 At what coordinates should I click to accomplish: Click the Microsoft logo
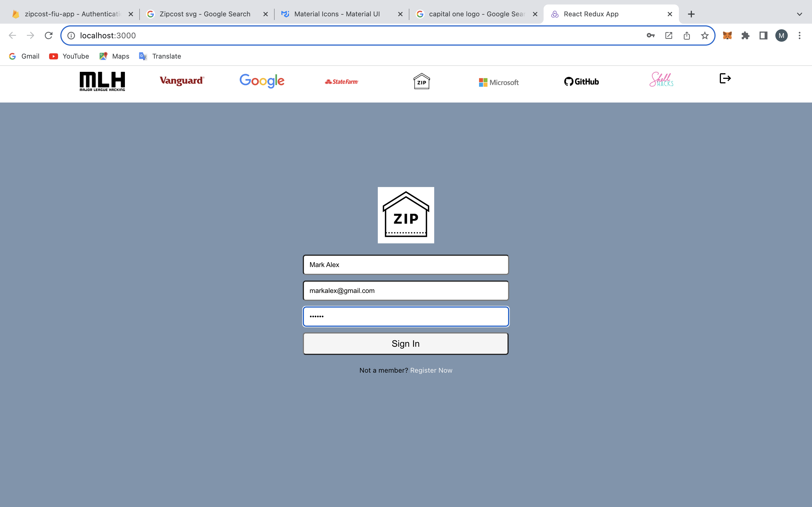point(498,82)
